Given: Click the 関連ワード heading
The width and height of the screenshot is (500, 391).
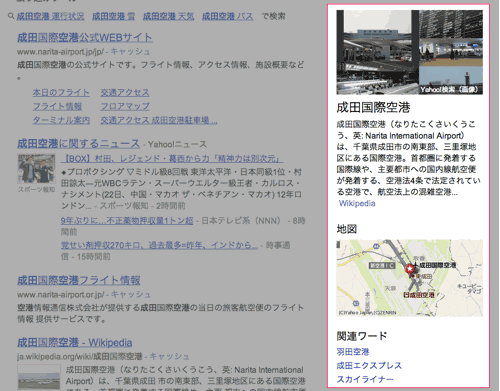Looking at the screenshot, I should (362, 336).
